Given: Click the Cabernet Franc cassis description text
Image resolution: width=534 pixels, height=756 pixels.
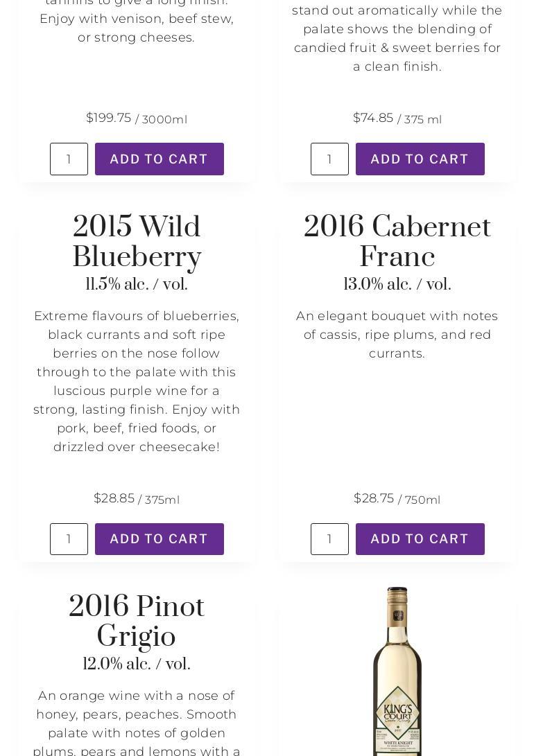Looking at the screenshot, I should click(397, 335).
